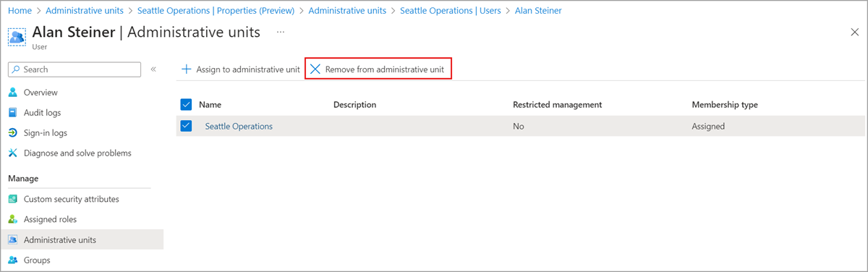The image size is (868, 272).
Task: Uncheck the Seattle Operations row checkbox
Action: pyautogui.click(x=186, y=126)
